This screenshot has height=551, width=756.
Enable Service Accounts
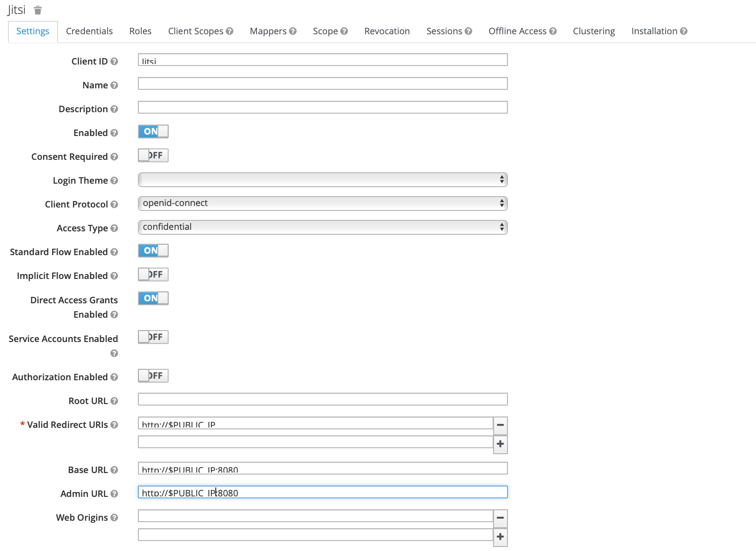(x=153, y=337)
